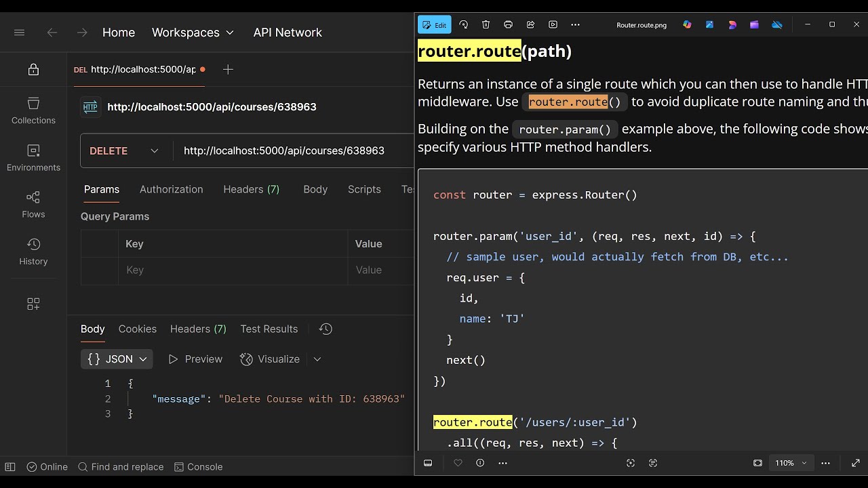
Task: Click the visual search icon in Photos
Action: point(631,463)
